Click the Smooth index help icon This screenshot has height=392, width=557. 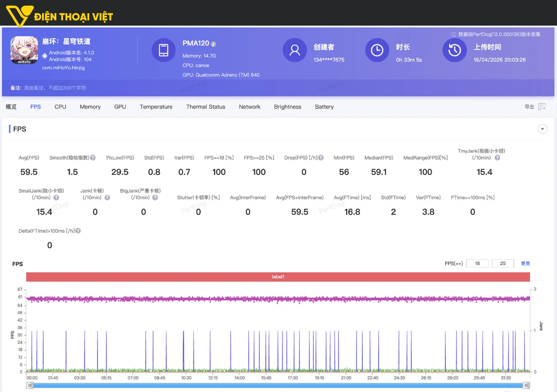coord(93,158)
